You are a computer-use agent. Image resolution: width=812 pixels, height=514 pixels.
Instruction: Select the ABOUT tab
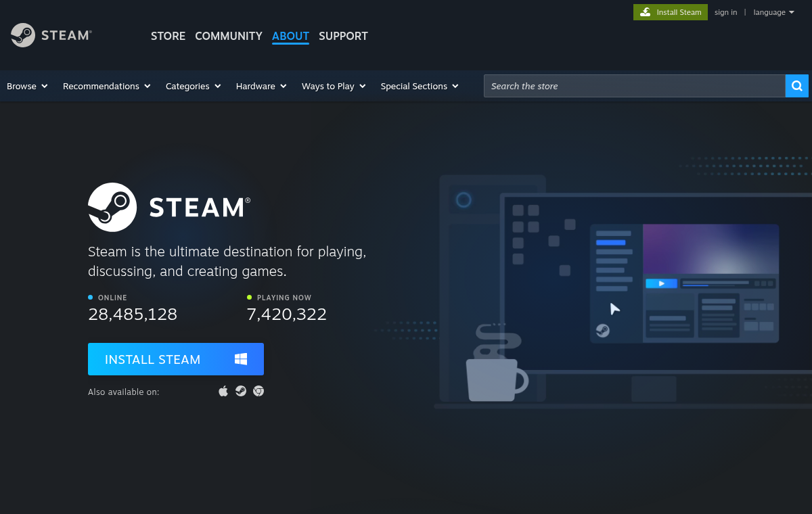(290, 36)
